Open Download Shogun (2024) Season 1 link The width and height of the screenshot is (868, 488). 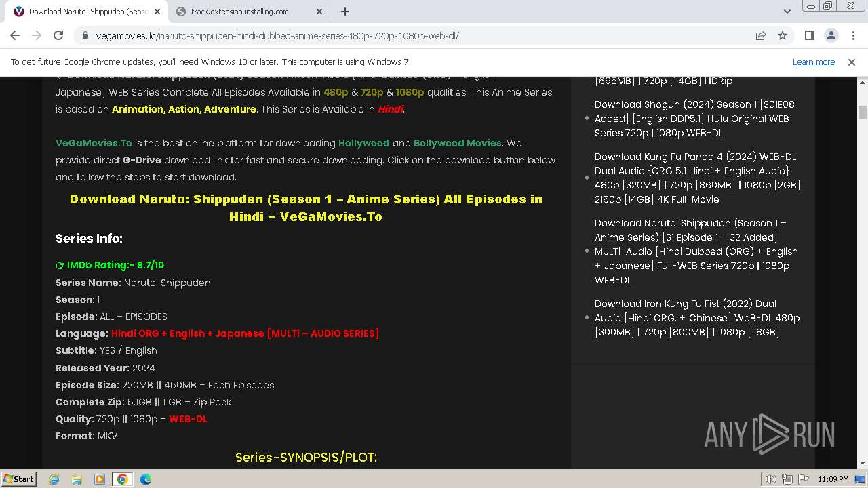(694, 119)
